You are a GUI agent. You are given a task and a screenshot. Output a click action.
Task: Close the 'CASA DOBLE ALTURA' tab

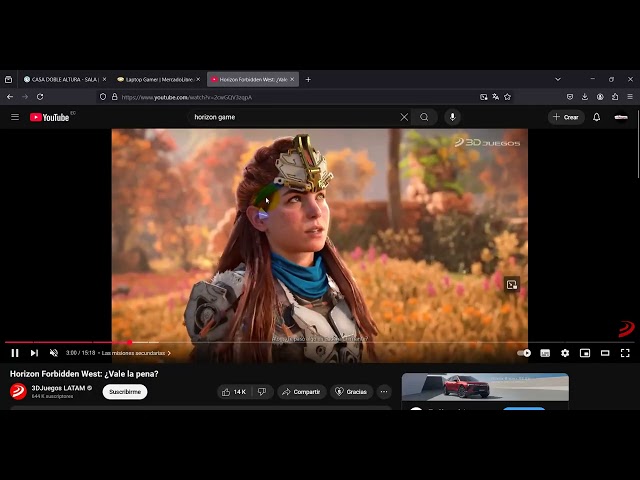point(104,80)
